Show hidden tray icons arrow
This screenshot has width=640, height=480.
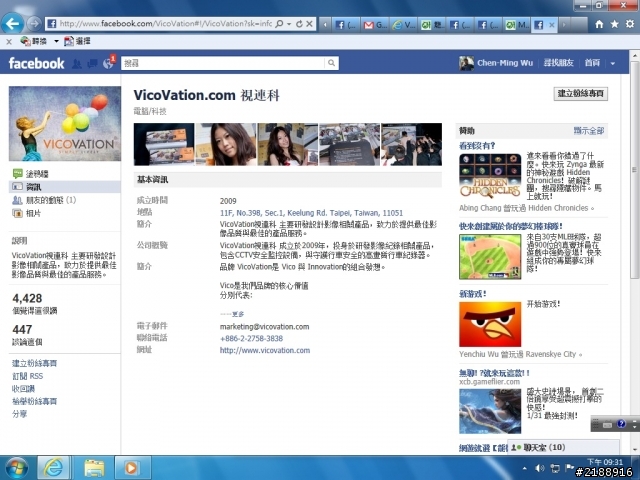click(524, 468)
